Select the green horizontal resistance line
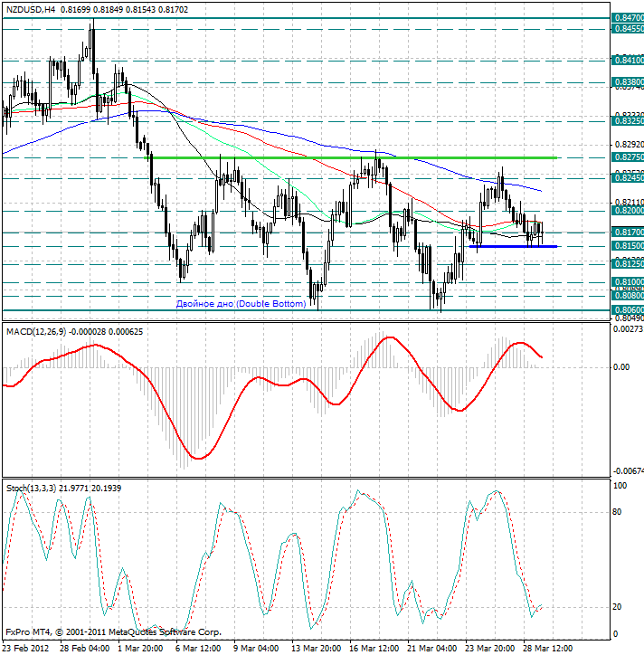The image size is (644, 655). (x=350, y=158)
